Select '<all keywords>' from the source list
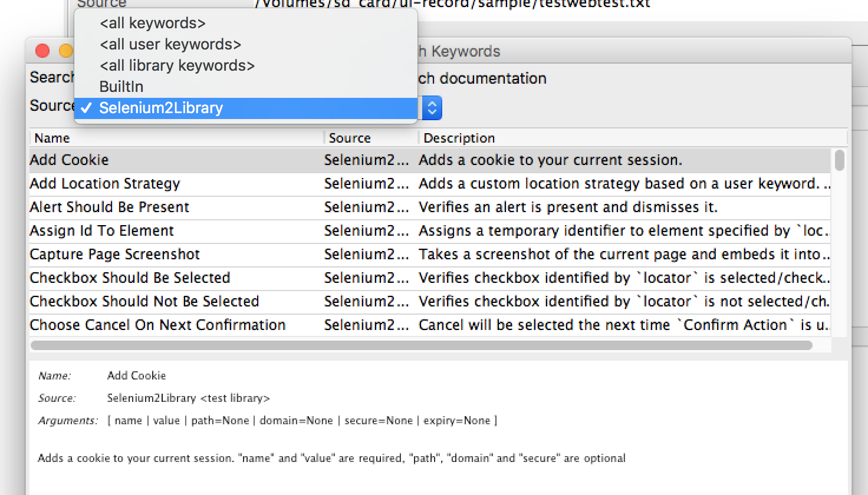The image size is (868, 495). point(245,23)
